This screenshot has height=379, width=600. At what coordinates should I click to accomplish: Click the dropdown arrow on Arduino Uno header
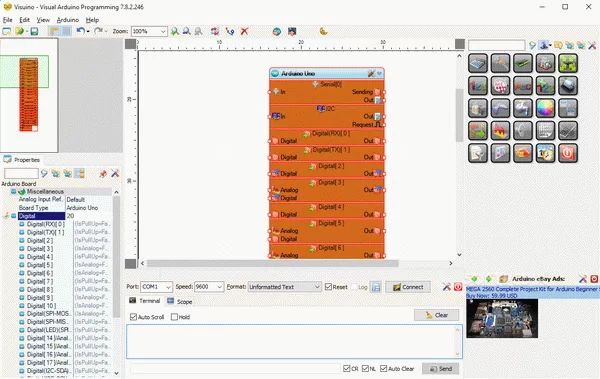(380, 73)
